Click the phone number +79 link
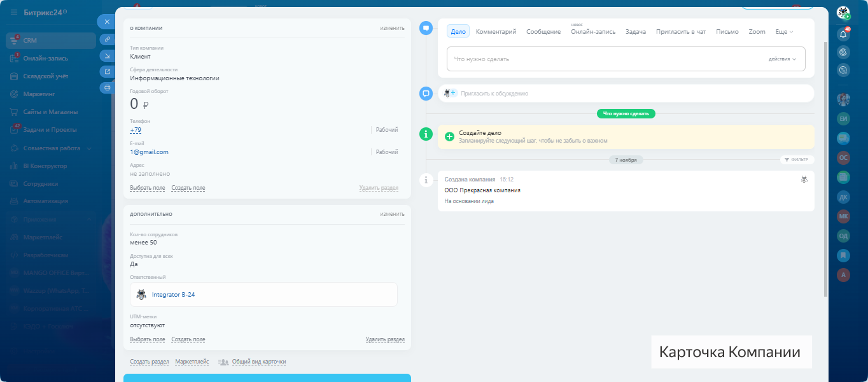Image resolution: width=868 pixels, height=382 pixels. 136,130
